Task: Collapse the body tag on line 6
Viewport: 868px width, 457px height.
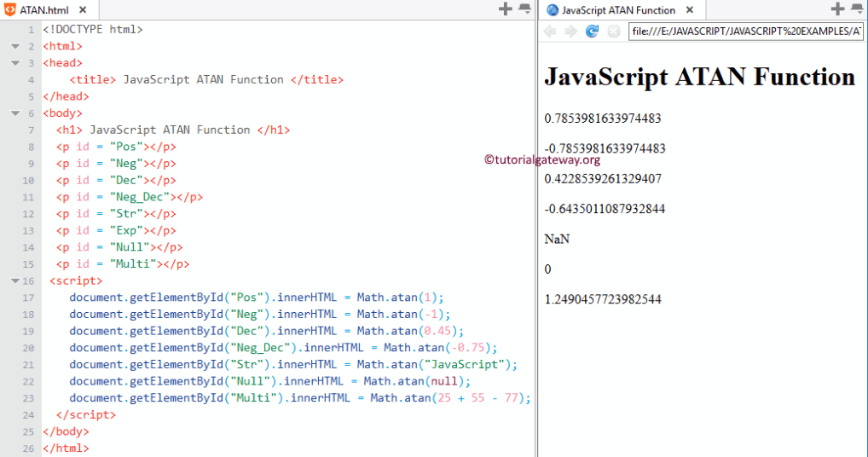Action: pyautogui.click(x=15, y=113)
